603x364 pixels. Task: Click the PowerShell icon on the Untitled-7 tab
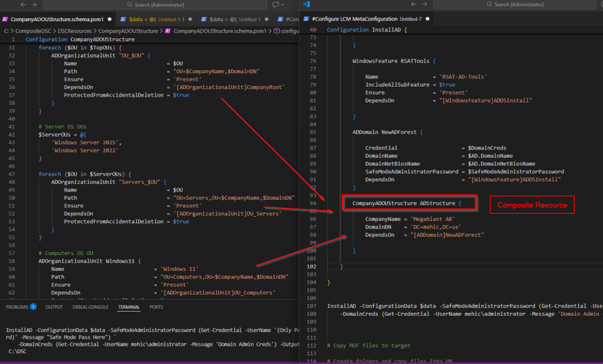[305, 18]
